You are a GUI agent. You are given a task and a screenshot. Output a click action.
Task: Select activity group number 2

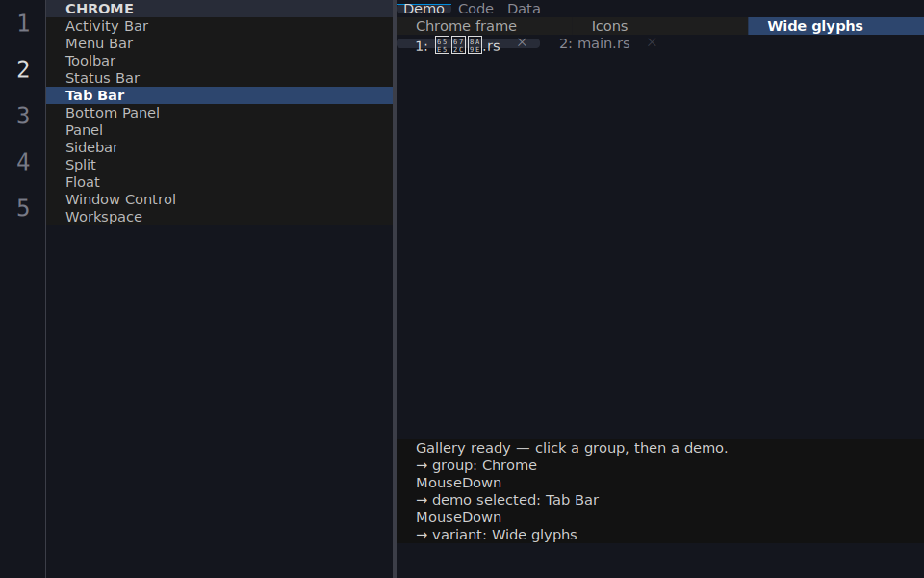click(23, 69)
